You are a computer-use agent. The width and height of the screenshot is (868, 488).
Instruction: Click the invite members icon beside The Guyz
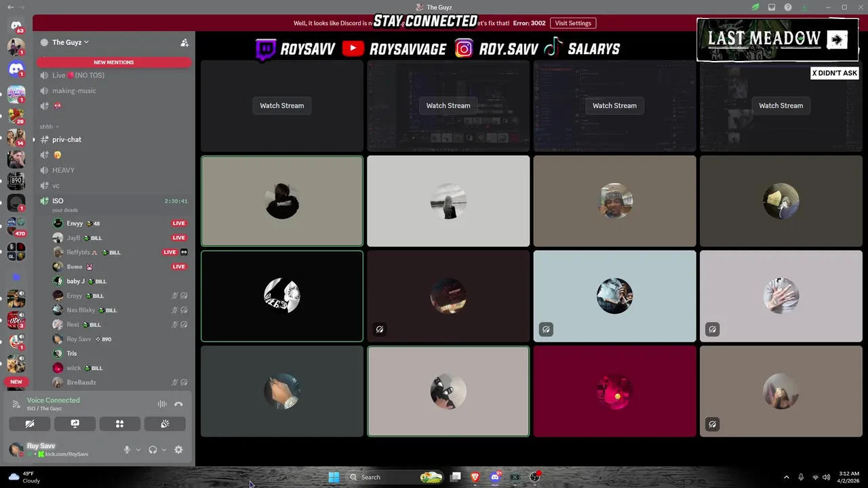click(184, 42)
